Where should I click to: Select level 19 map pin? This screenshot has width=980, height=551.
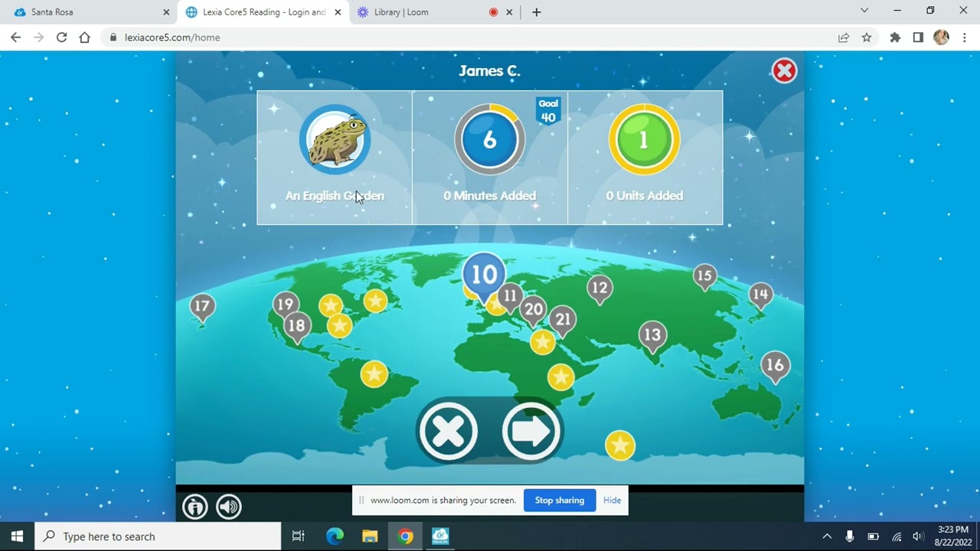click(x=286, y=305)
